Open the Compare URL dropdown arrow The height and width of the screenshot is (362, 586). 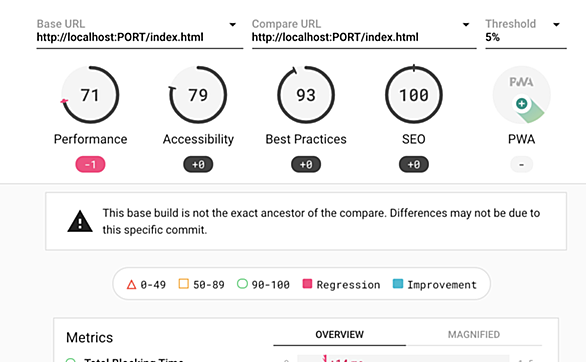click(x=466, y=25)
